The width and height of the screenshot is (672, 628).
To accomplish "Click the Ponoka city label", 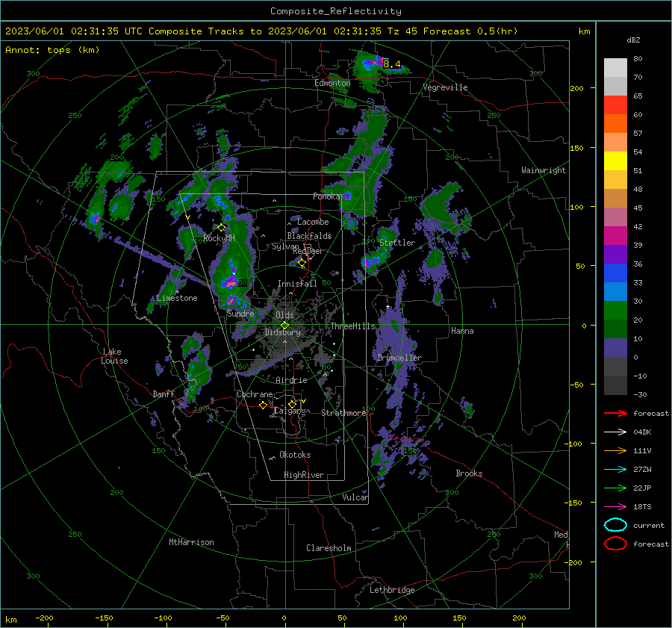I will tap(326, 196).
